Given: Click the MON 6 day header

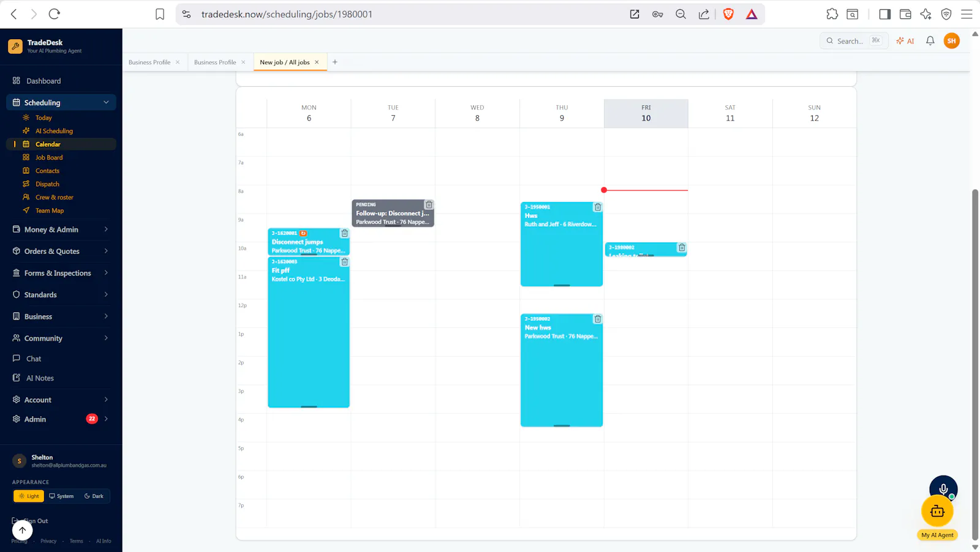Looking at the screenshot, I should 309,113.
